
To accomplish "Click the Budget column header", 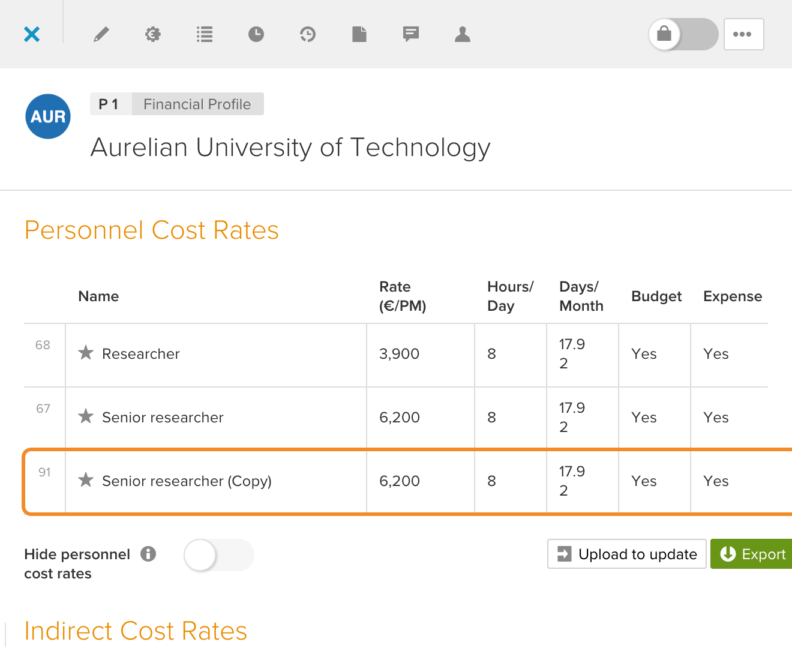I will point(656,296).
